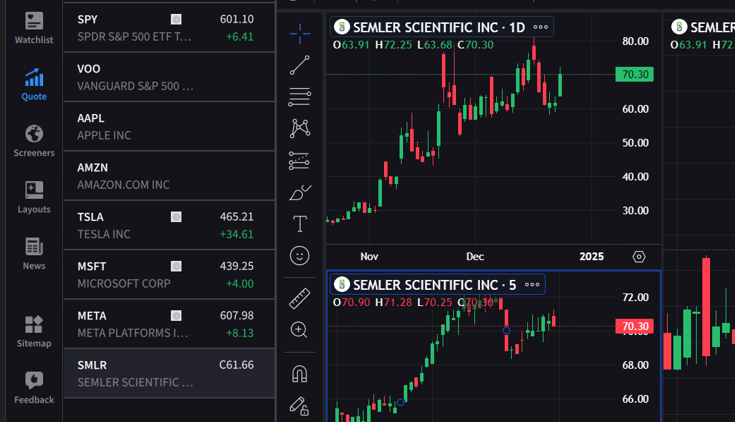Image resolution: width=735 pixels, height=422 pixels.
Task: Select the brush drawing tool
Action: 300,193
